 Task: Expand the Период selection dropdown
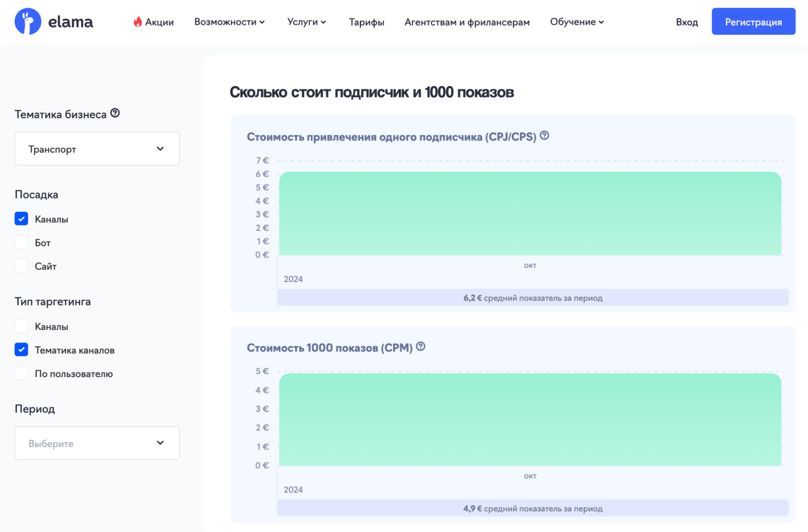pos(97,444)
